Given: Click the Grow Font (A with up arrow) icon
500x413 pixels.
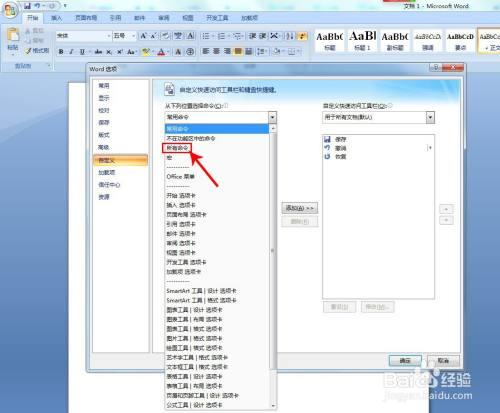Looking at the screenshot, I should 143,36.
